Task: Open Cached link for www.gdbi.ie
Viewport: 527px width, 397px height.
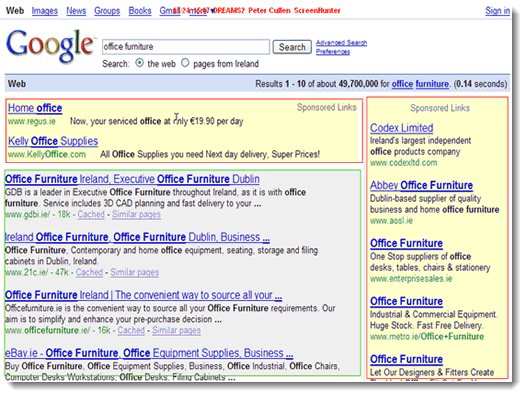Action: (x=91, y=214)
